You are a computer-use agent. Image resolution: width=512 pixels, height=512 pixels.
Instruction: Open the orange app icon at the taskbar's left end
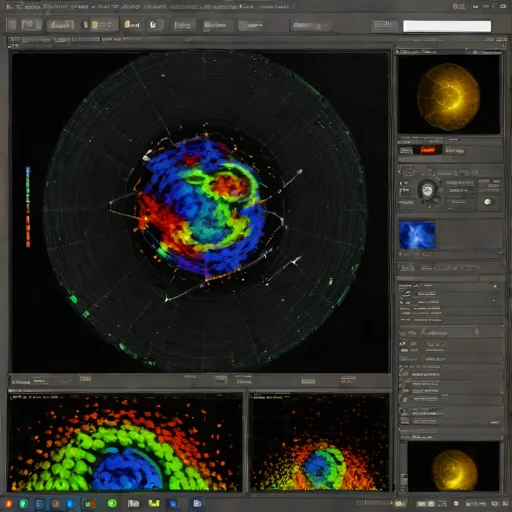pyautogui.click(x=9, y=503)
